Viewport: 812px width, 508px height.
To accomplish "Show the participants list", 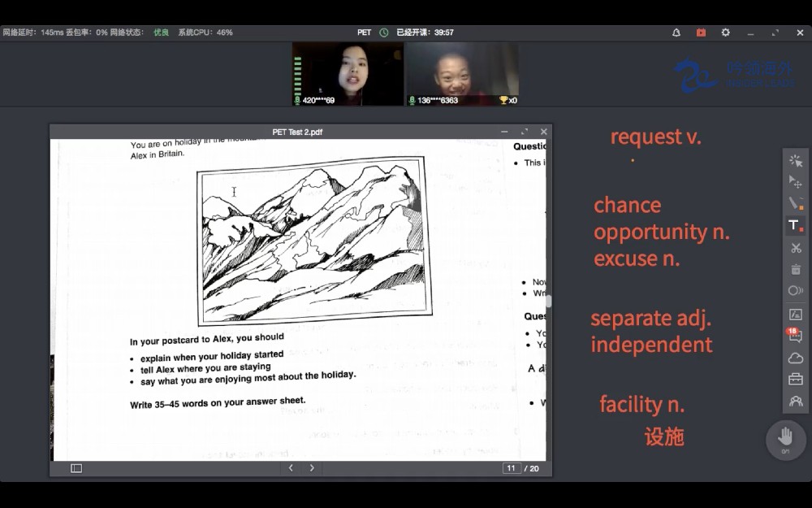I will 795,402.
